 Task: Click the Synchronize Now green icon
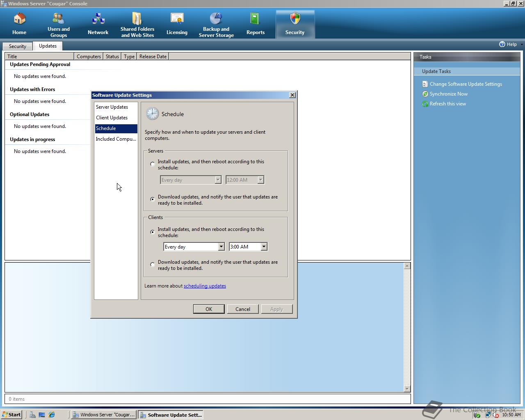pyautogui.click(x=425, y=94)
